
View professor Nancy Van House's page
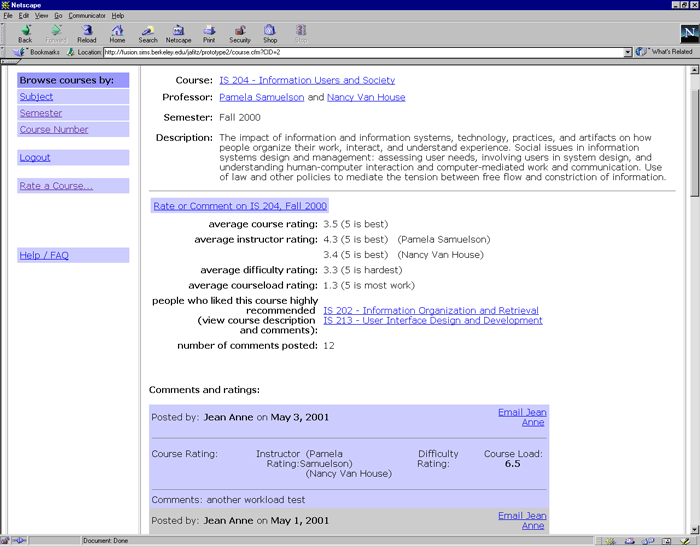pos(366,97)
